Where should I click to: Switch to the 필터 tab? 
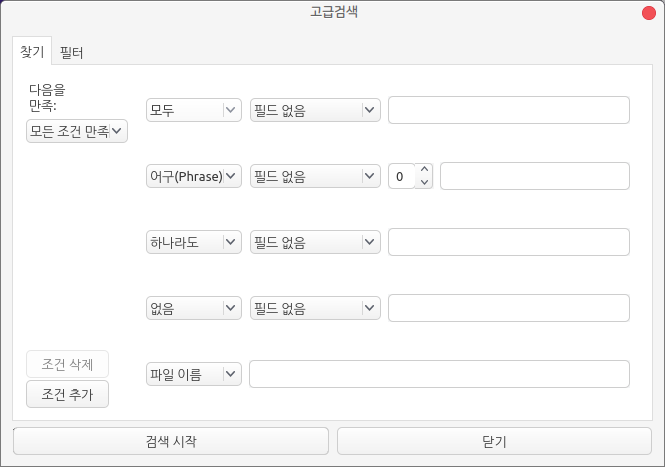point(71,52)
